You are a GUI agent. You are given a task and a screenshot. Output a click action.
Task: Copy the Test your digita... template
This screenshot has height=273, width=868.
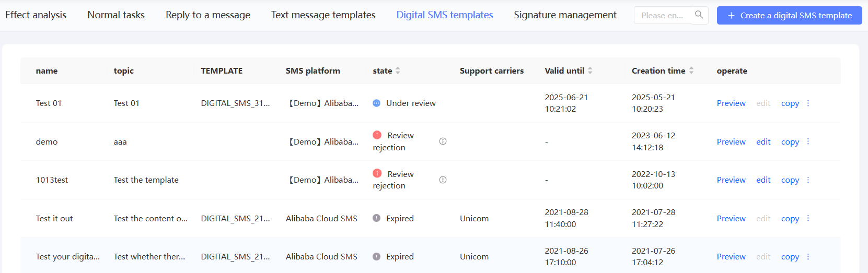(x=790, y=257)
